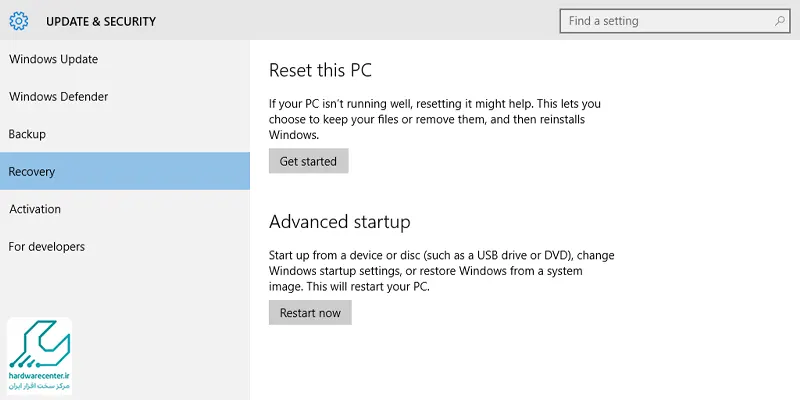Image resolution: width=800 pixels, height=400 pixels.
Task: Select Backup in the sidebar
Action: coord(27,134)
